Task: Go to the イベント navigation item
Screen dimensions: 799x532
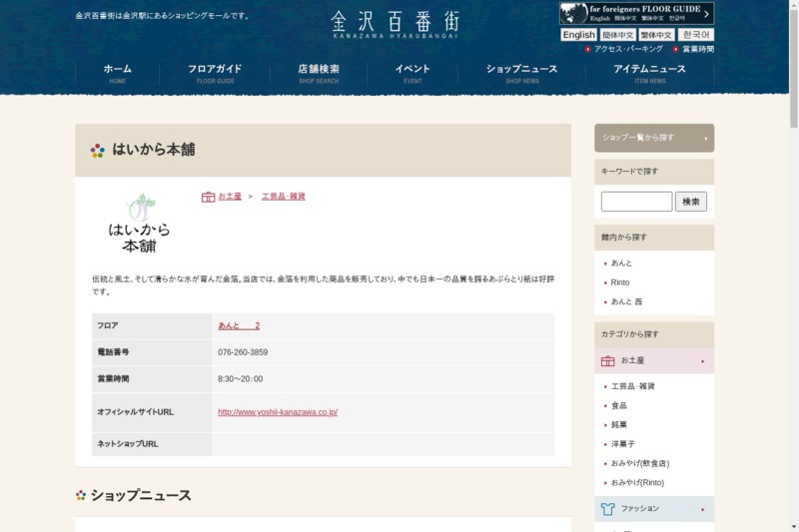Action: click(412, 73)
